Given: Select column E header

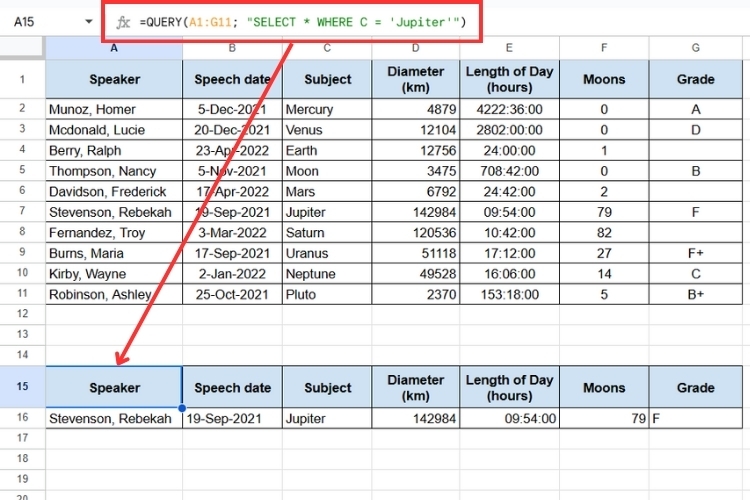Looking at the screenshot, I should [509, 48].
